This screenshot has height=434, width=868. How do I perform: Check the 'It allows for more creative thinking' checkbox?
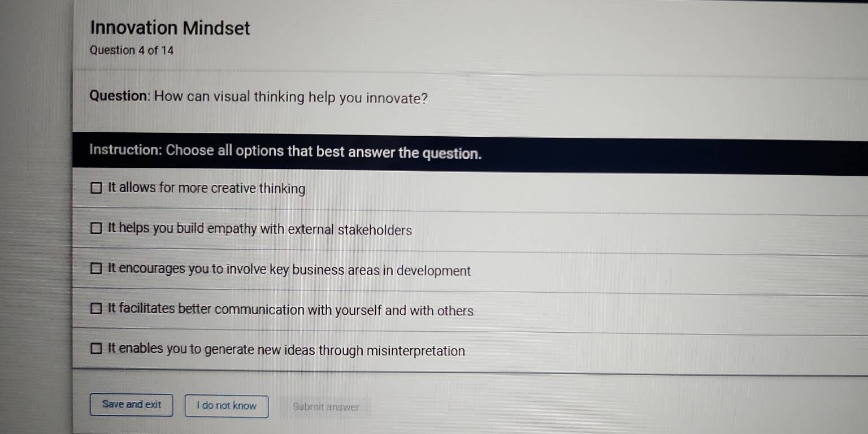(97, 188)
